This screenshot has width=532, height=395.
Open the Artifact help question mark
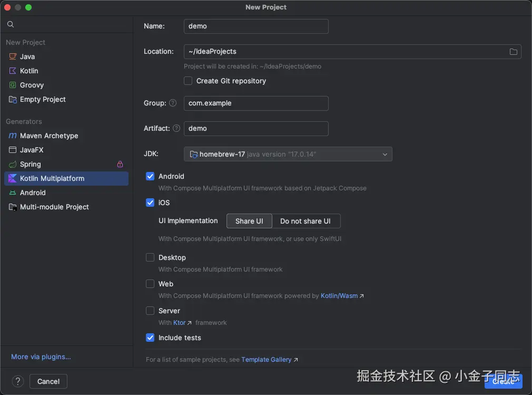click(176, 128)
